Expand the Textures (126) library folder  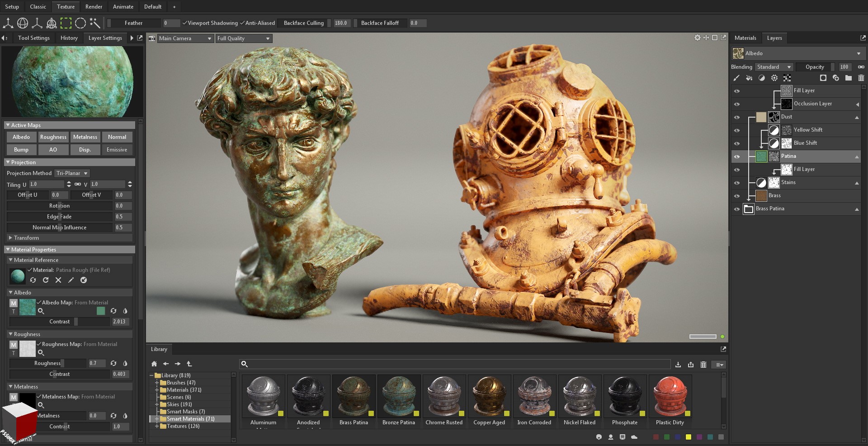[x=157, y=426]
